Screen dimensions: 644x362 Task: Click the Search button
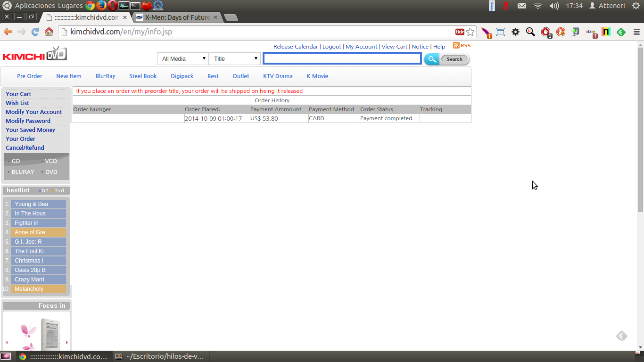coord(454,59)
